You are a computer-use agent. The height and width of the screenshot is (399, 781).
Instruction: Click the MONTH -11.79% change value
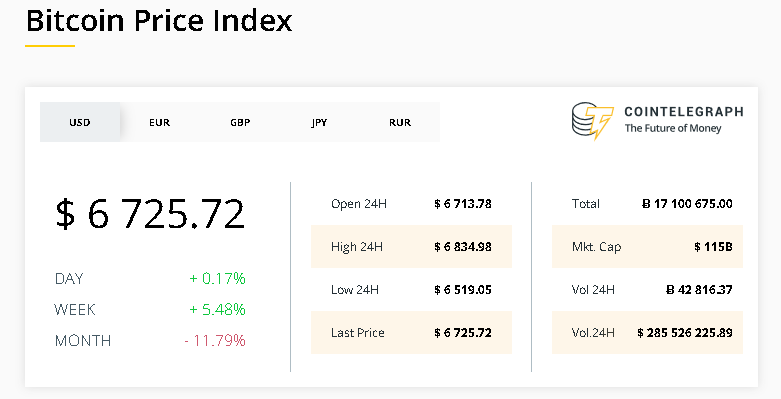[215, 341]
